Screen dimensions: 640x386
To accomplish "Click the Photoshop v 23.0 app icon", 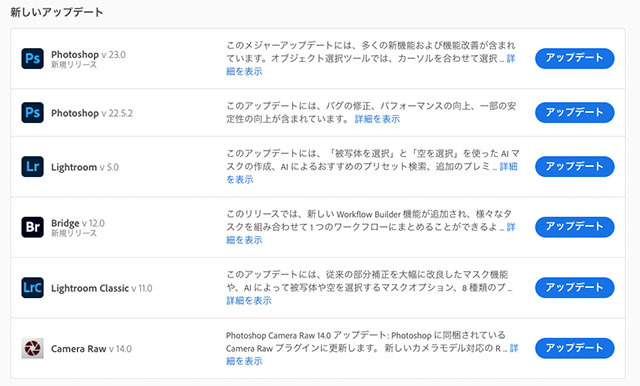I will pos(33,58).
